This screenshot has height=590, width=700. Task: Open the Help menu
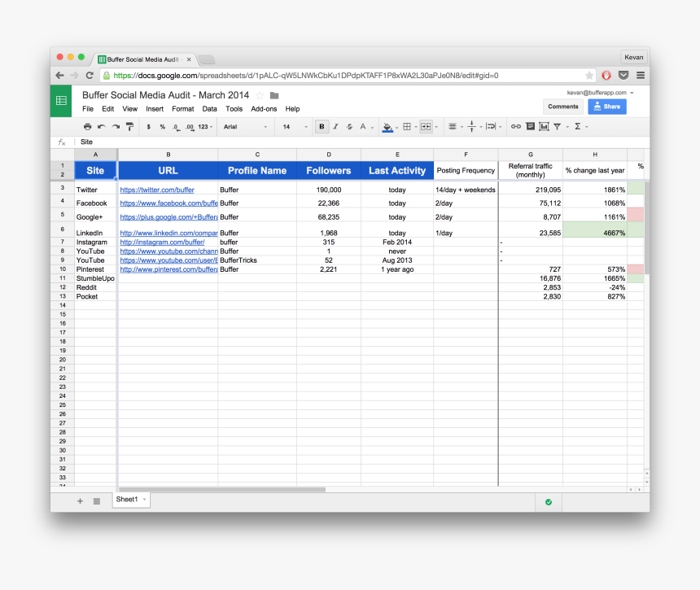tap(292, 109)
